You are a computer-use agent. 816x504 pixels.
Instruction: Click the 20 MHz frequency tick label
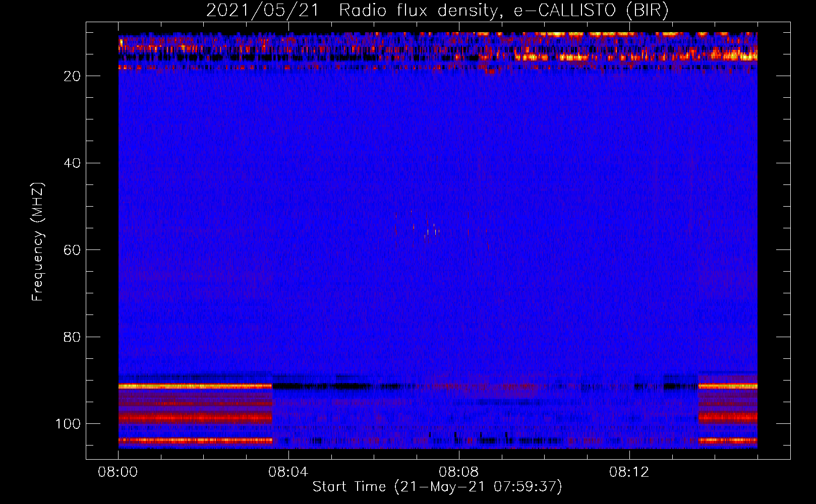pos(73,76)
